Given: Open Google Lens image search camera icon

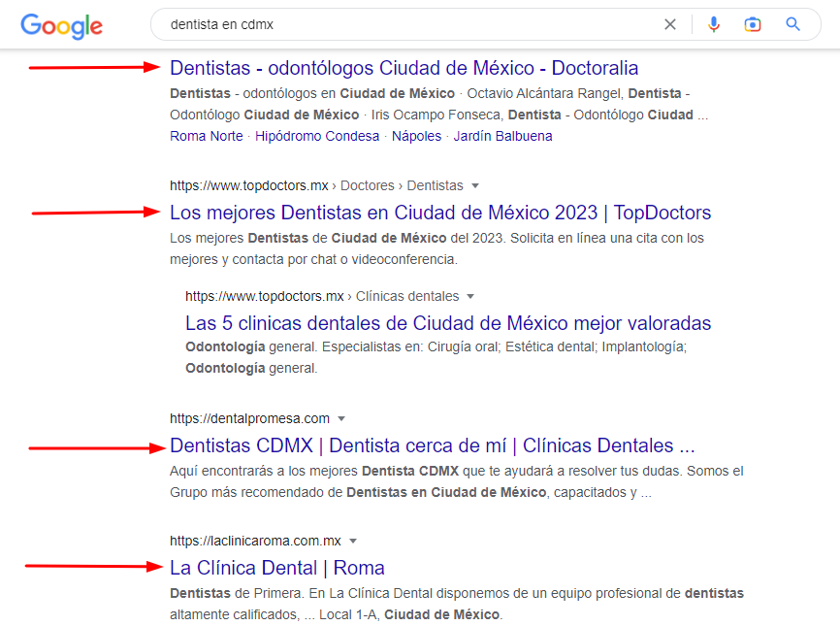Looking at the screenshot, I should (753, 24).
